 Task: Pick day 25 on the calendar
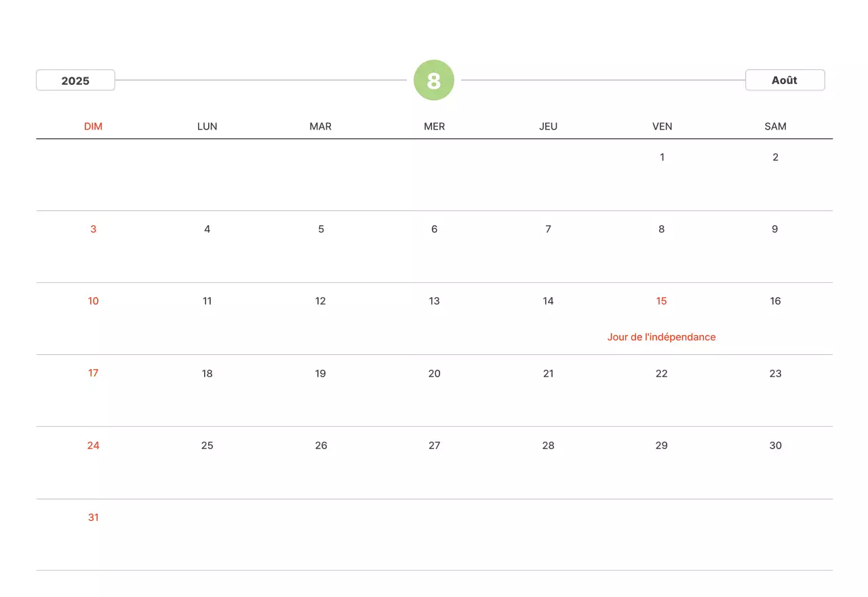click(207, 446)
